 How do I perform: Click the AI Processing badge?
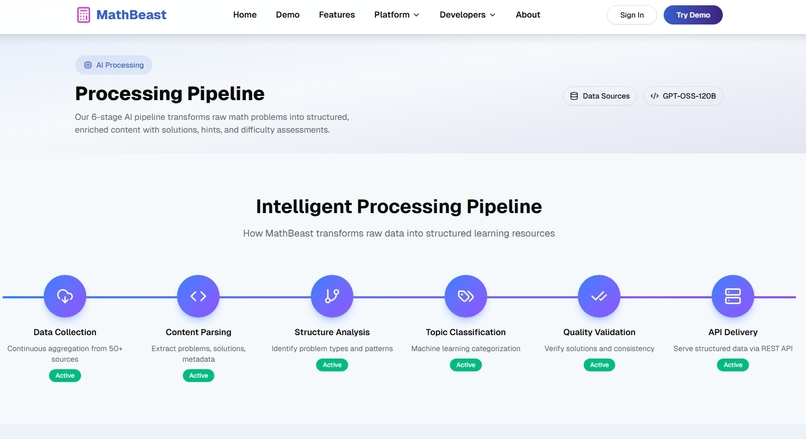[x=114, y=65]
